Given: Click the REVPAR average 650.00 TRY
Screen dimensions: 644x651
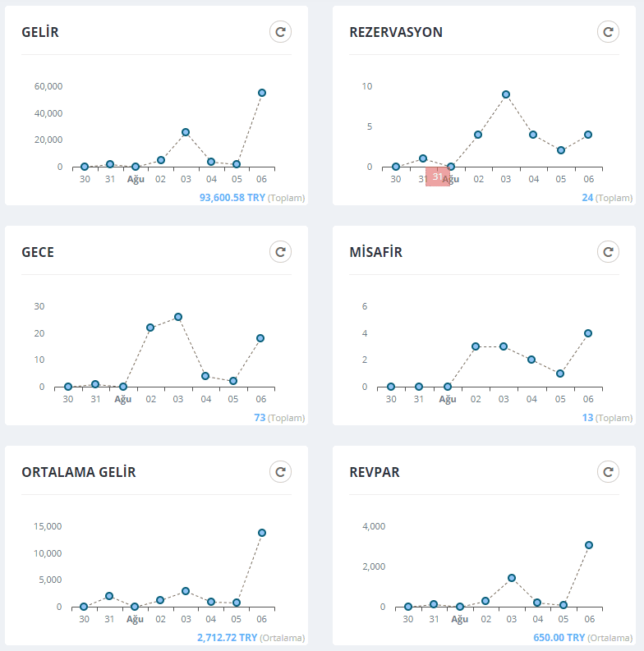Looking at the screenshot, I should pos(559,638).
